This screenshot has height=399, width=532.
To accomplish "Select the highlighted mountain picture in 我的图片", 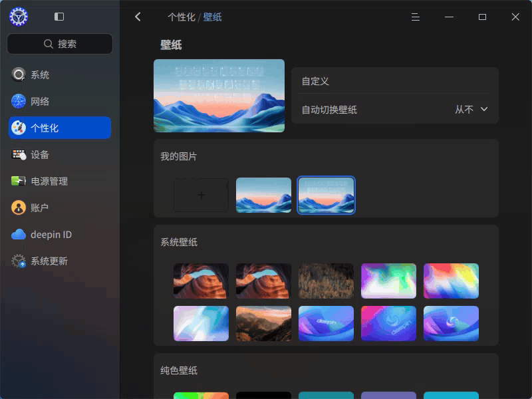I will coord(326,195).
